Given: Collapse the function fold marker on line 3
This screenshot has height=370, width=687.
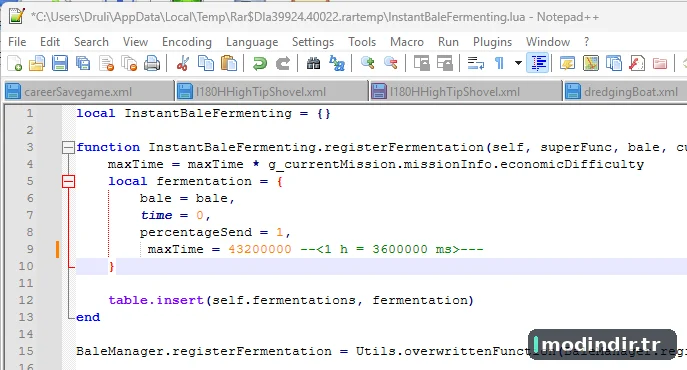Looking at the screenshot, I should click(68, 147).
